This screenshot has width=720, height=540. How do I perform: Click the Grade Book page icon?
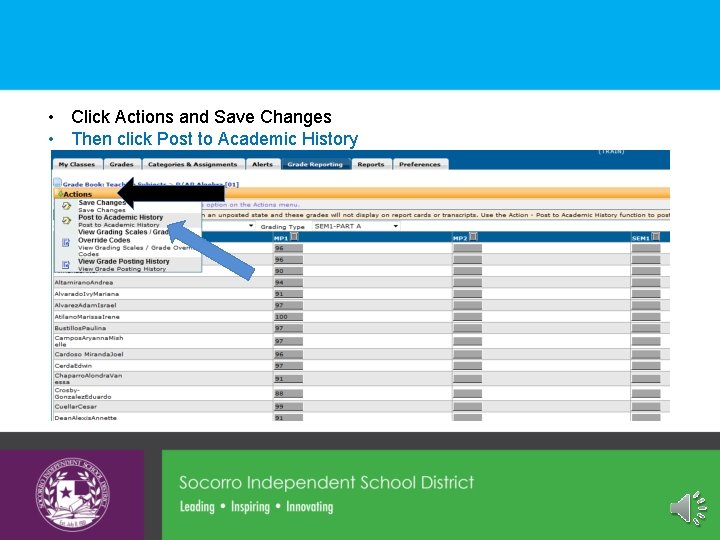[57, 183]
